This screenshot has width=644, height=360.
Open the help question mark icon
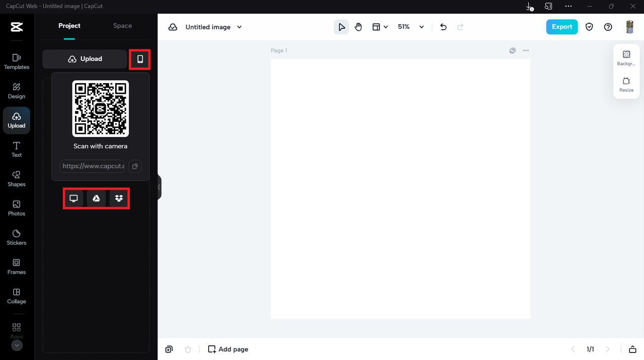608,27
